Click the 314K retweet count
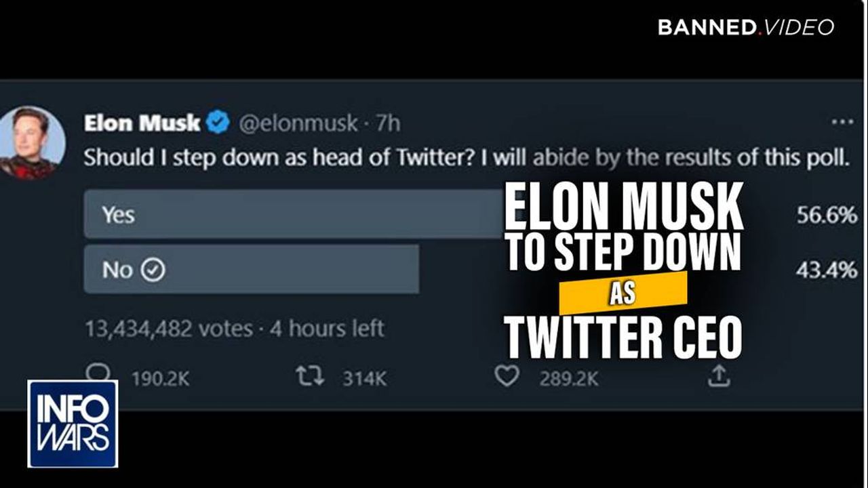 [x=364, y=379]
